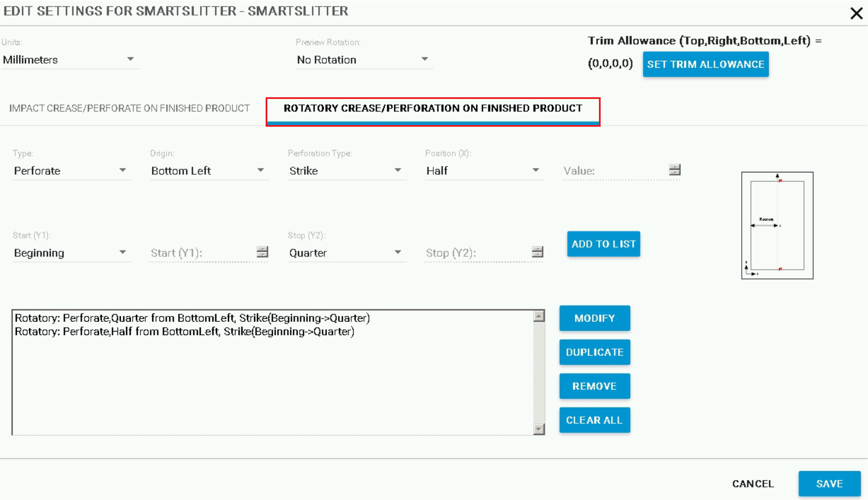Select list entry Perforate,Half from BottomLeft
This screenshot has height=500, width=868.
pos(185,332)
